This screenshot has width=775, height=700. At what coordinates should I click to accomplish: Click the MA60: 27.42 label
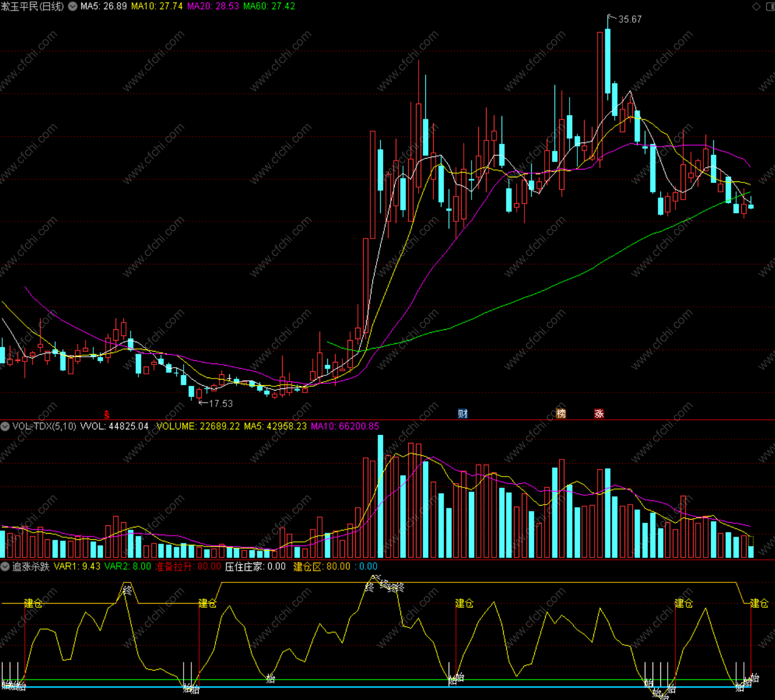269,6
